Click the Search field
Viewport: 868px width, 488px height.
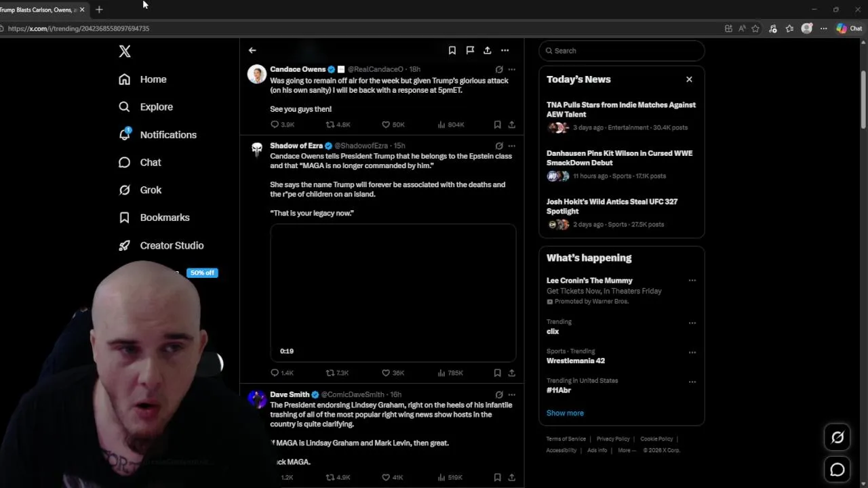[x=622, y=51]
